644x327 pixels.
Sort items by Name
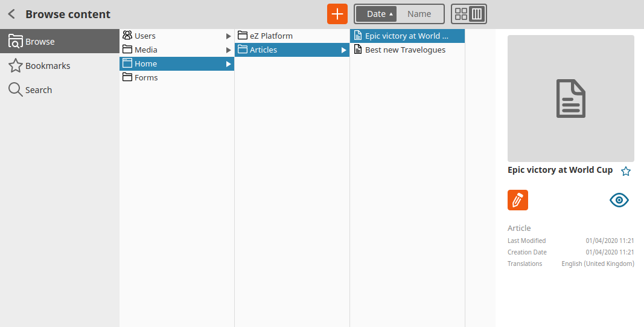[x=419, y=14]
